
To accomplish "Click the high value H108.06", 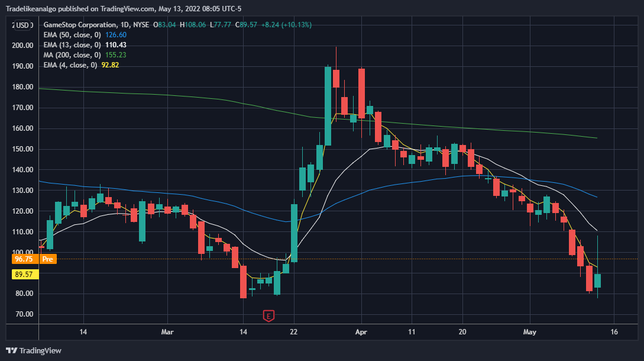I will (193, 25).
